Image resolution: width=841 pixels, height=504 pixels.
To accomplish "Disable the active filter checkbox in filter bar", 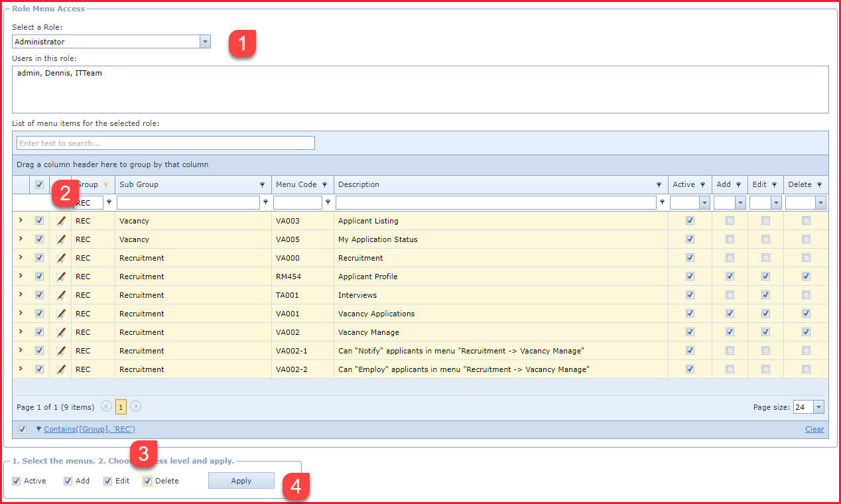I will pos(22,429).
